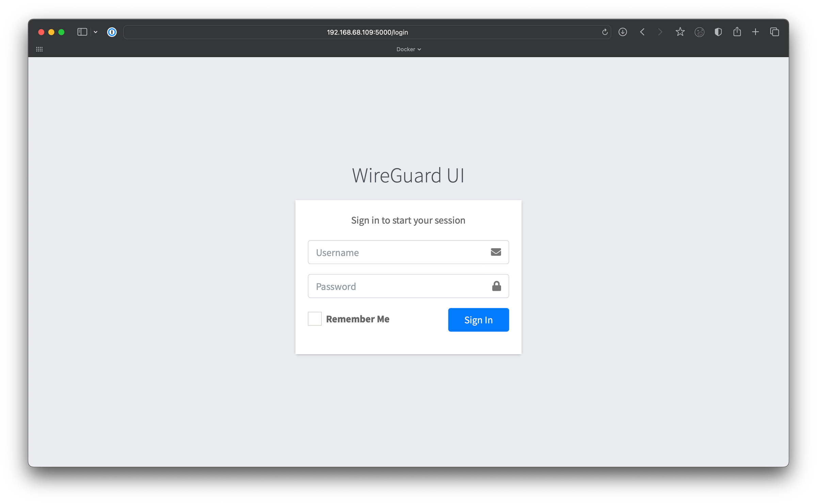Click the envelope icon in the Username field
Screen dimensions: 817x504
coord(496,252)
